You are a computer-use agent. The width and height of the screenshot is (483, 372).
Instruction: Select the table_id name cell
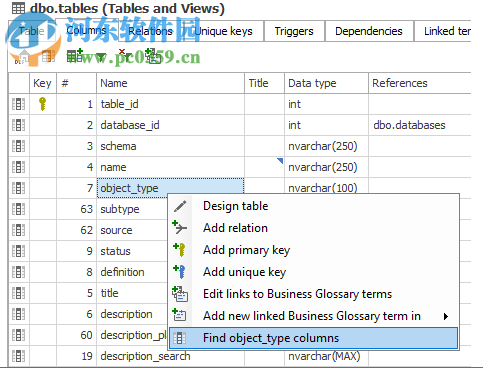(x=170, y=104)
